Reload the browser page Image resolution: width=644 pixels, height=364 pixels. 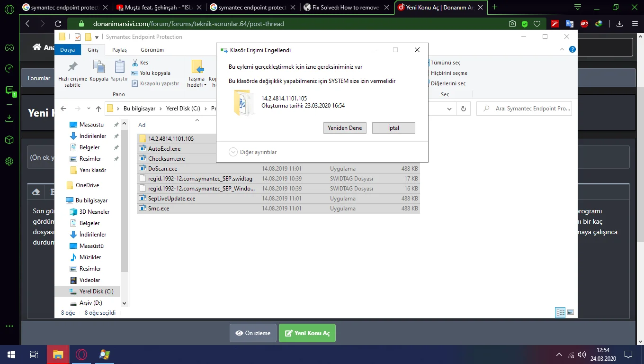click(x=58, y=24)
